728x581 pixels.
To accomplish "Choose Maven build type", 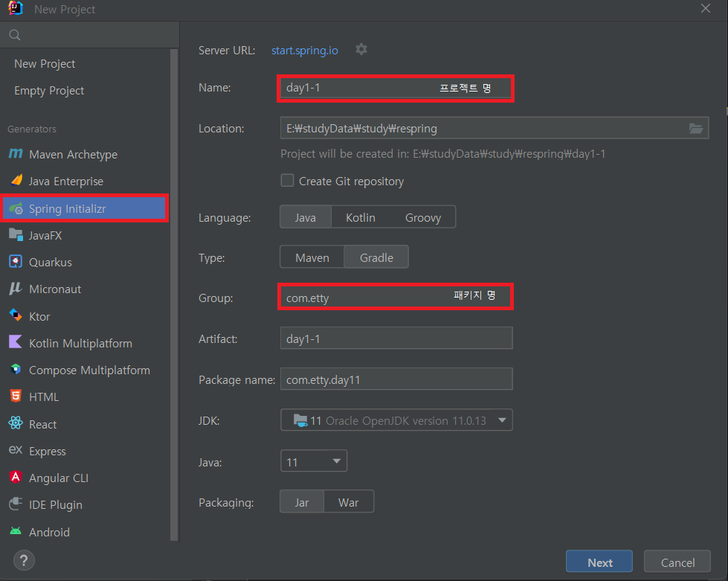I will [312, 257].
